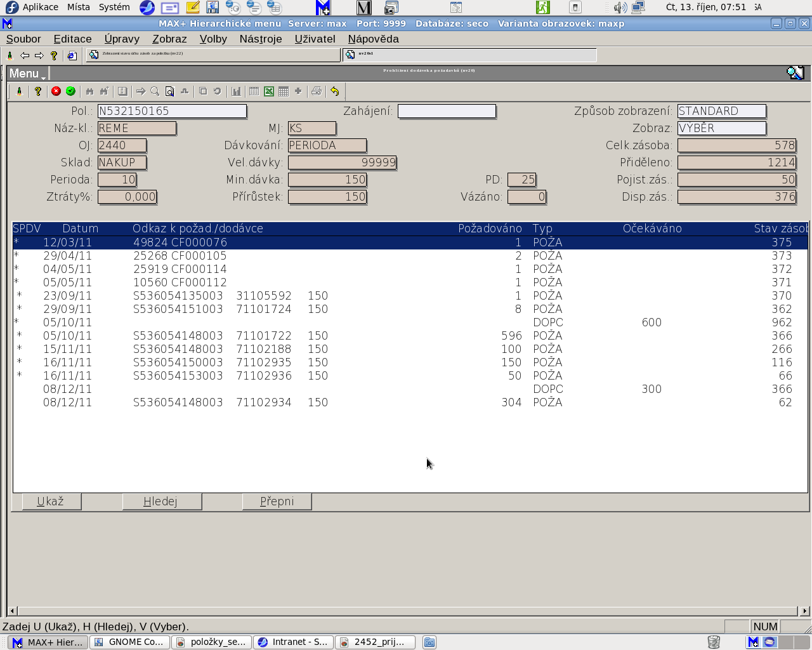The height and width of the screenshot is (650, 812).
Task: Click the back left arrow in top toolbar
Action: 25,56
